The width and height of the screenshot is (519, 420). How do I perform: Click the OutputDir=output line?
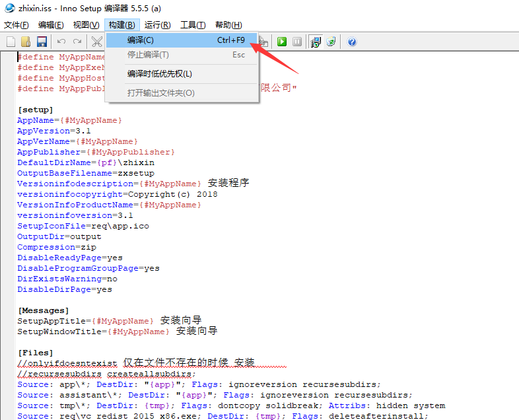click(x=59, y=237)
